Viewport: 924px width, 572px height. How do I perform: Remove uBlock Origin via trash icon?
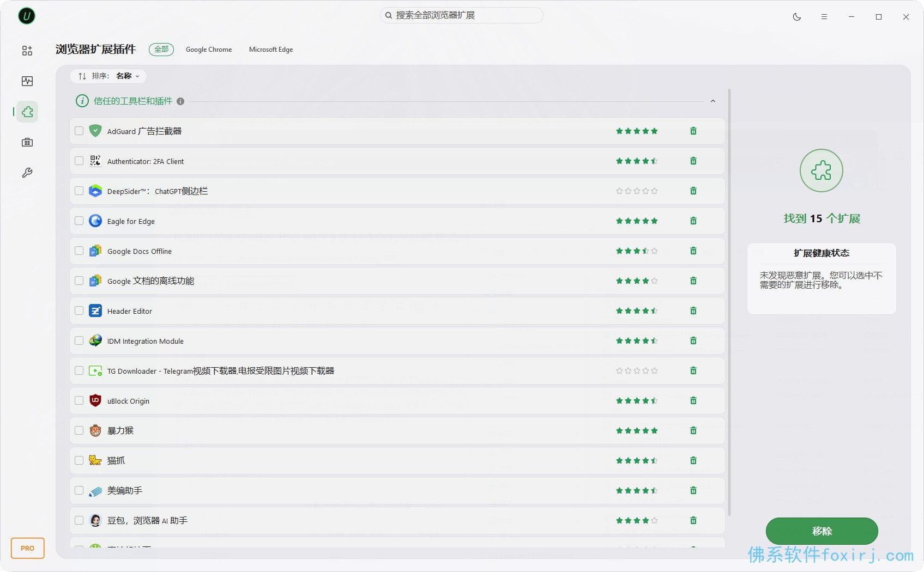[x=693, y=400]
